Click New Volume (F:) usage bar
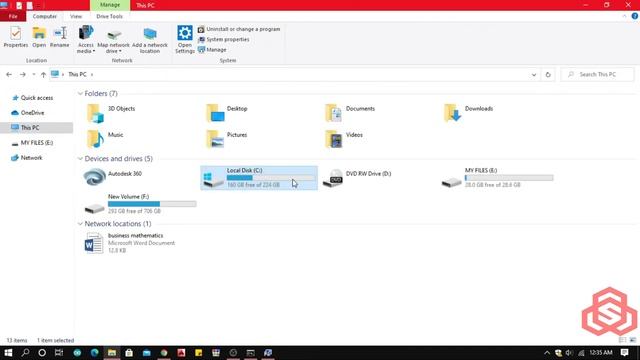640x360 pixels. click(x=152, y=204)
